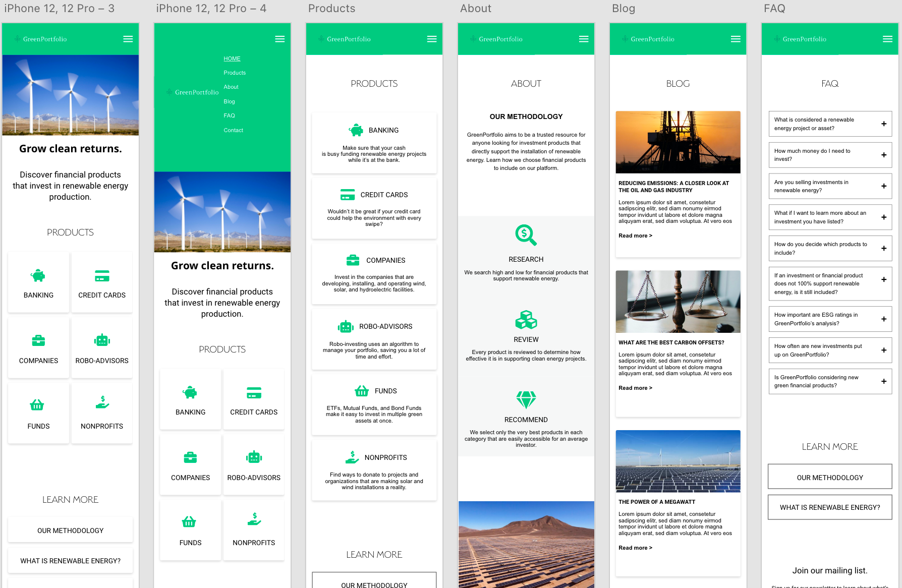Tap hamburger menu in iPhone 12 Pro – 4 frame

(x=280, y=39)
